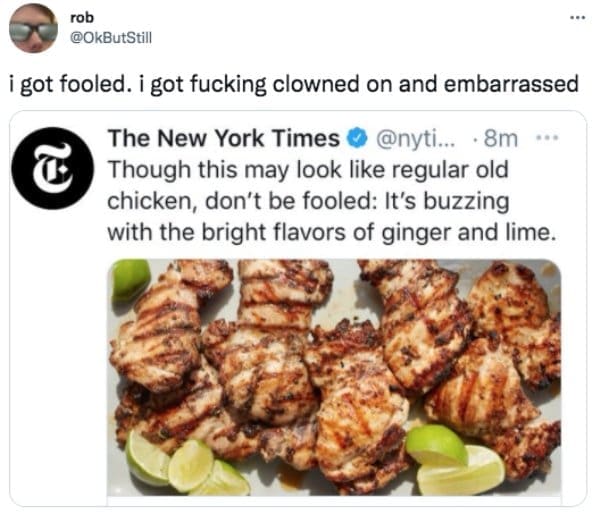The width and height of the screenshot is (600, 514).
Task: Open the grilled chicken photo
Action: coord(335,380)
